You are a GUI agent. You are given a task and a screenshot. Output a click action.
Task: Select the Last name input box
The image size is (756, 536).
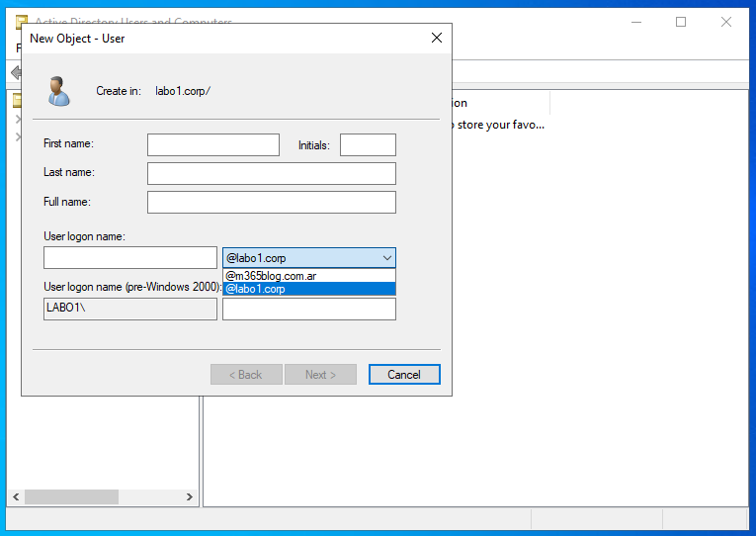[x=271, y=174]
